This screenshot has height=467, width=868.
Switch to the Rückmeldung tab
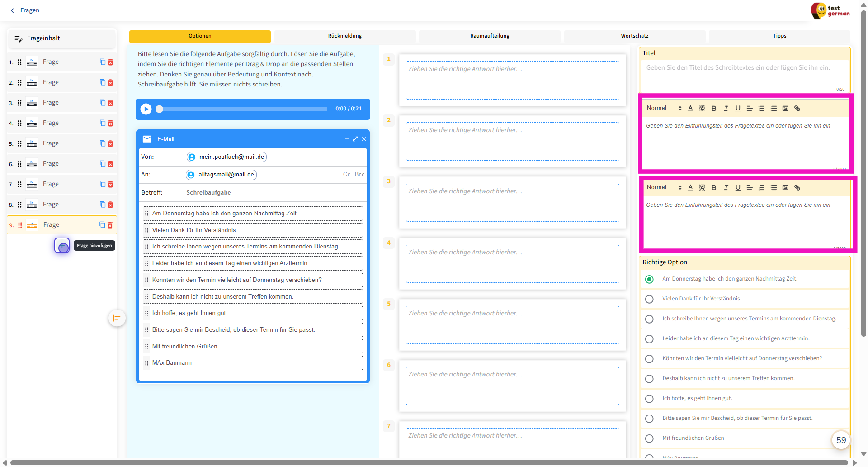[344, 36]
